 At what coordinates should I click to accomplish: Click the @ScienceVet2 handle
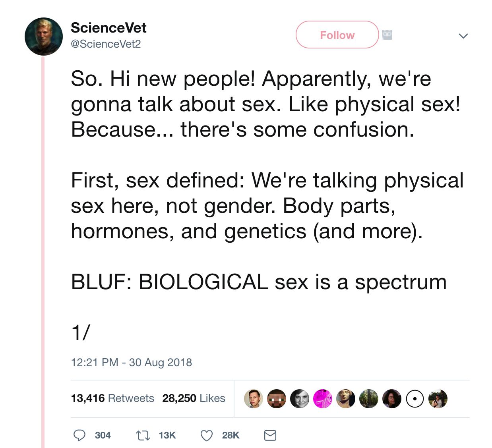pyautogui.click(x=106, y=44)
